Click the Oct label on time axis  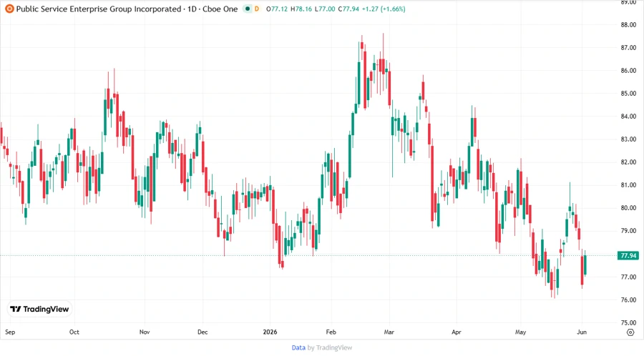pos(74,332)
